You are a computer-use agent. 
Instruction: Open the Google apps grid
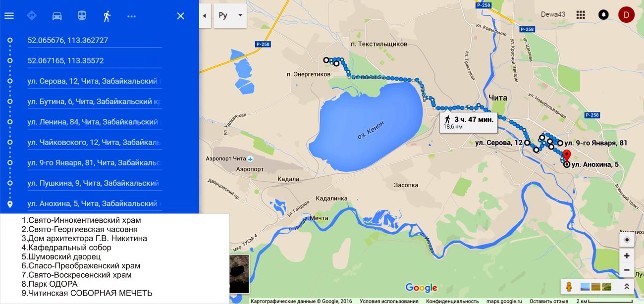[581, 14]
